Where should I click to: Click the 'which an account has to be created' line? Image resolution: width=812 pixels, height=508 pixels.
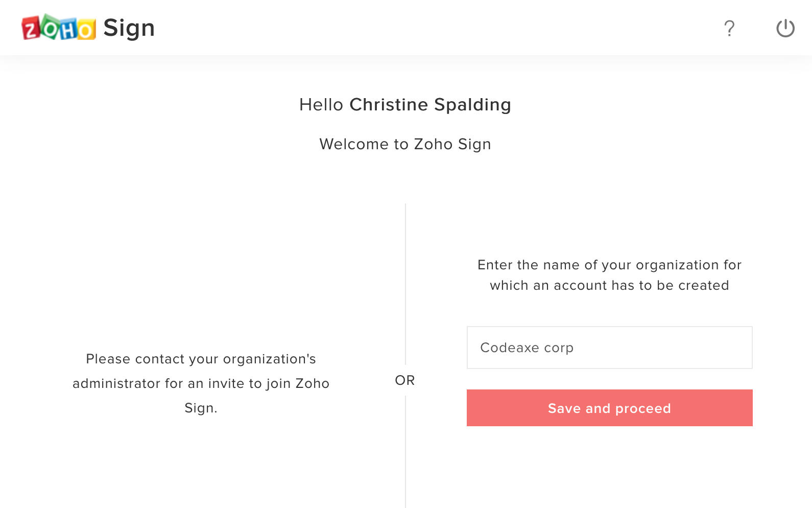pos(609,285)
